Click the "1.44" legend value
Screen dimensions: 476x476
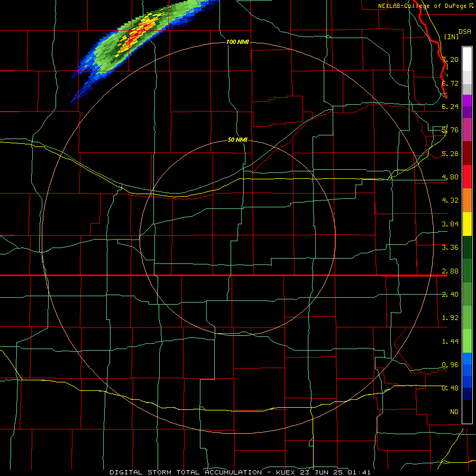pyautogui.click(x=450, y=341)
